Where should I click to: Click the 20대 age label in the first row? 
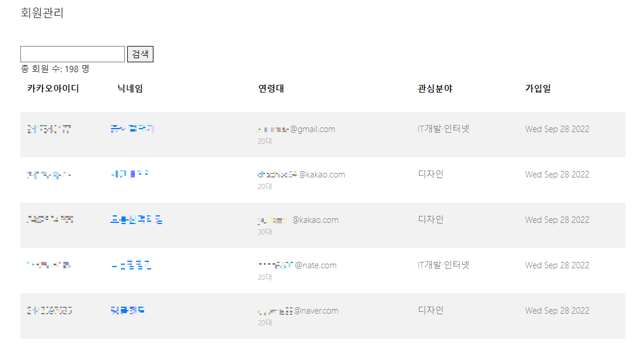click(264, 141)
